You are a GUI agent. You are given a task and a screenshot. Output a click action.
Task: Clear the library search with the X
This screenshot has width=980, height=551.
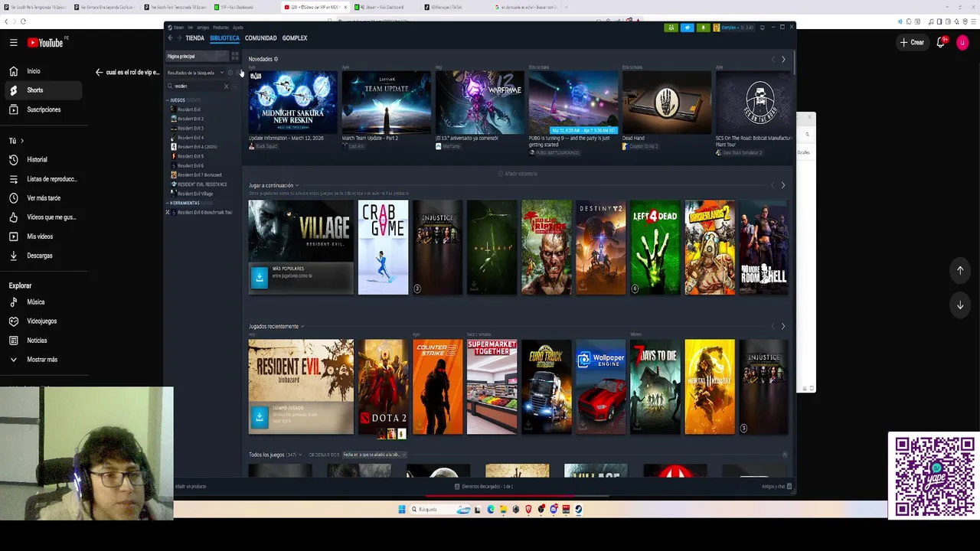coord(226,86)
